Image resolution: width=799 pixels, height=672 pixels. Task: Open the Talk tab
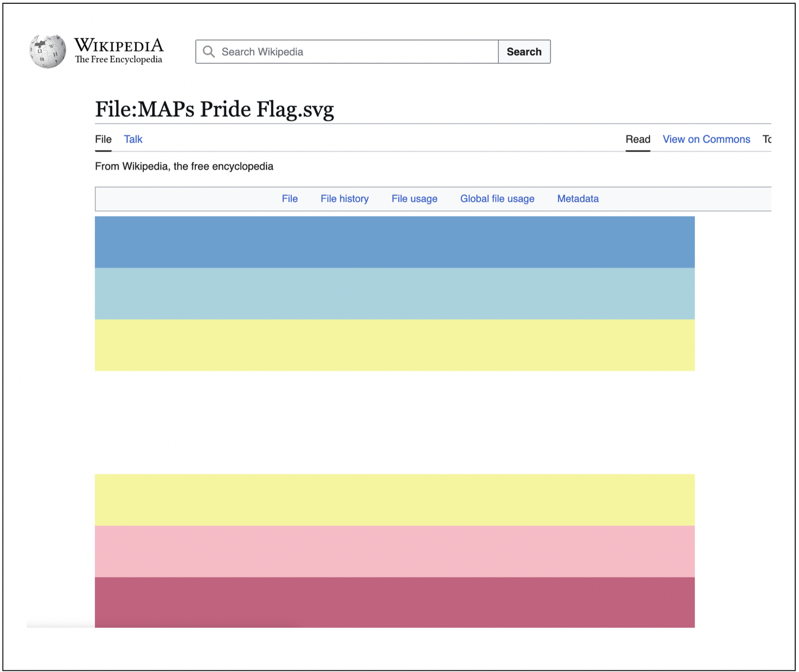point(133,139)
